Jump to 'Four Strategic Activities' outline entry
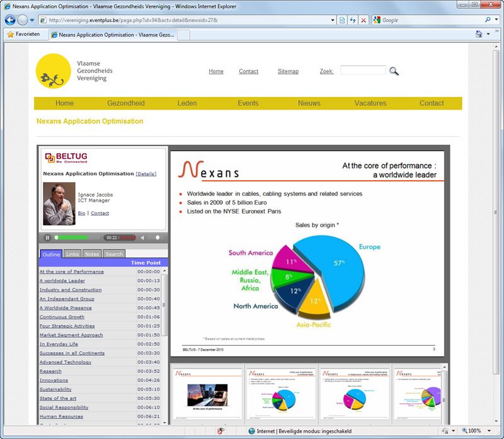This screenshot has height=439, width=504. click(67, 326)
